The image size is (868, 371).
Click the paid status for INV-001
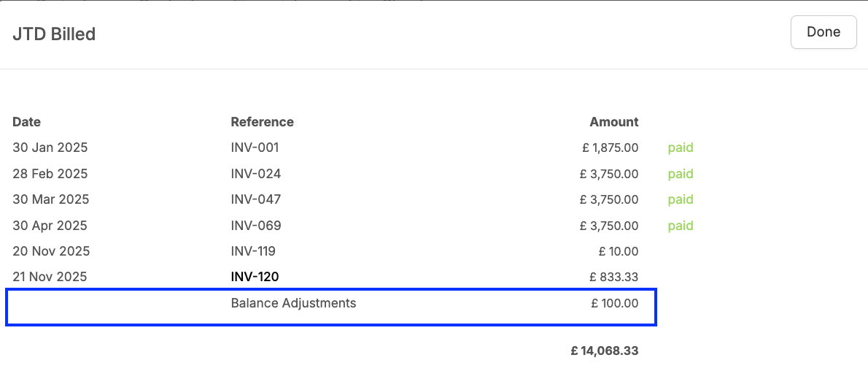pyautogui.click(x=681, y=148)
